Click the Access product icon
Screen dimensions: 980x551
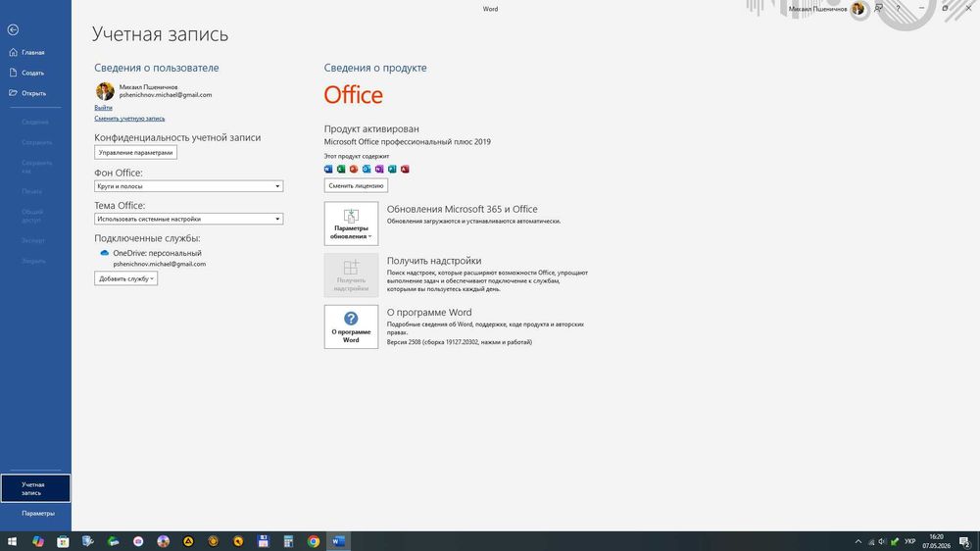click(405, 169)
